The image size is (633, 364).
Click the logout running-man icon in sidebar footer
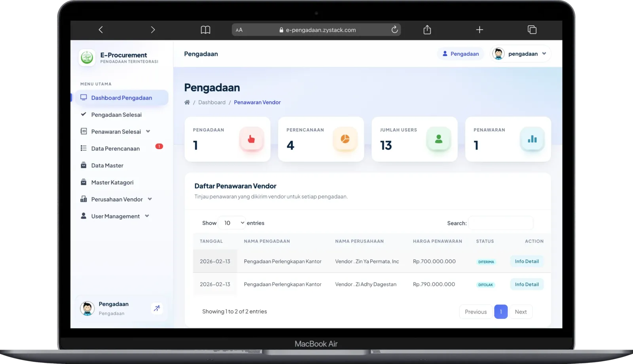(x=157, y=308)
